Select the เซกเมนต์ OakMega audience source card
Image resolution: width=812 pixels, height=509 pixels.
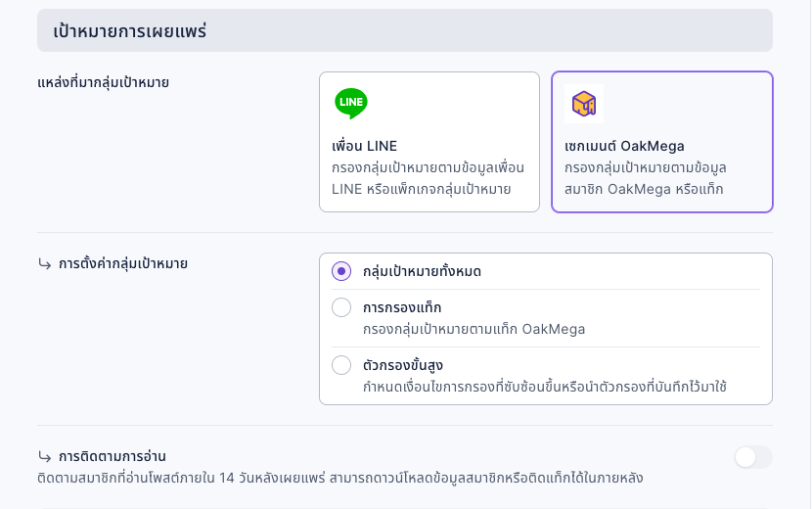coord(662,142)
